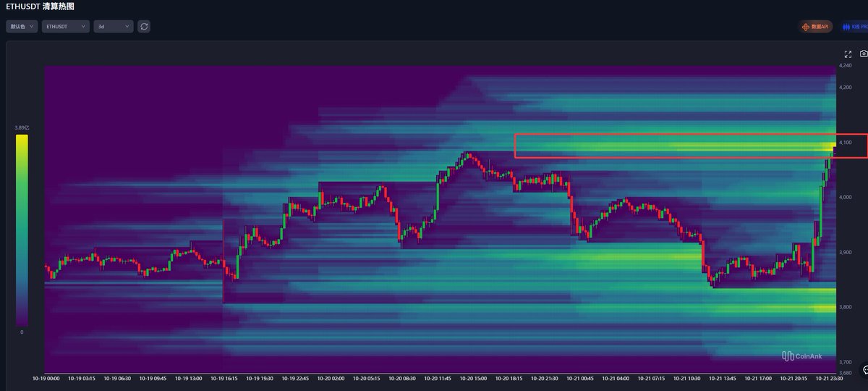This screenshot has height=391, width=868.
Task: Refresh the liquidation heatmap data
Action: coord(144,26)
